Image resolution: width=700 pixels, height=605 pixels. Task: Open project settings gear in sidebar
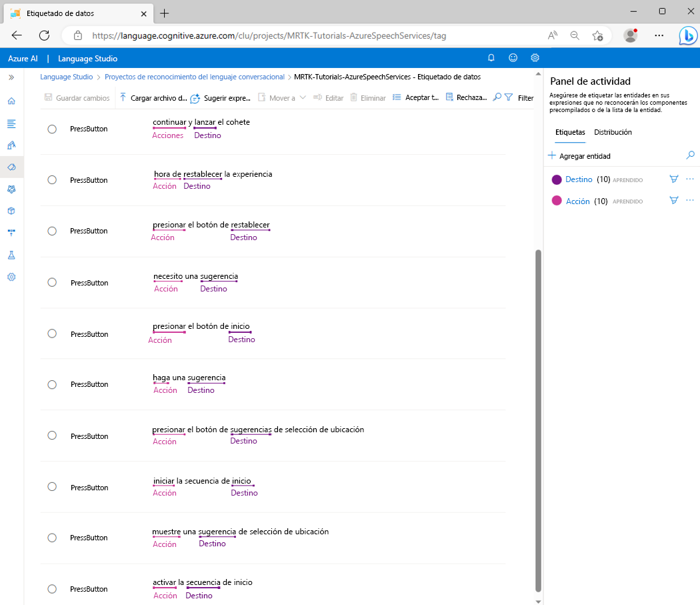pyautogui.click(x=11, y=277)
